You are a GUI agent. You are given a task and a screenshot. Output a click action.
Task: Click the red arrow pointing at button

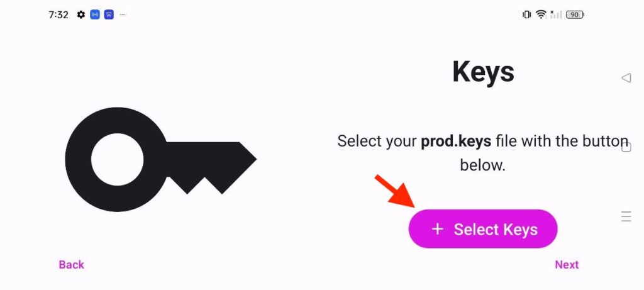396,191
